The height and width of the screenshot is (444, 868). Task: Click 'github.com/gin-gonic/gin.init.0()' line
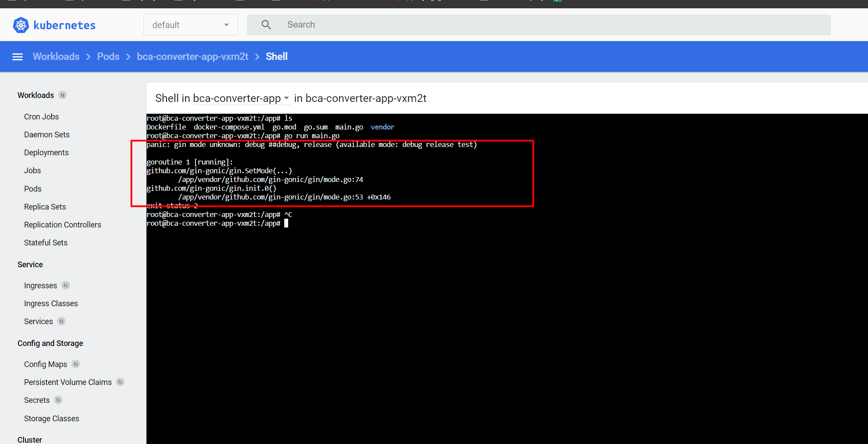(211, 188)
